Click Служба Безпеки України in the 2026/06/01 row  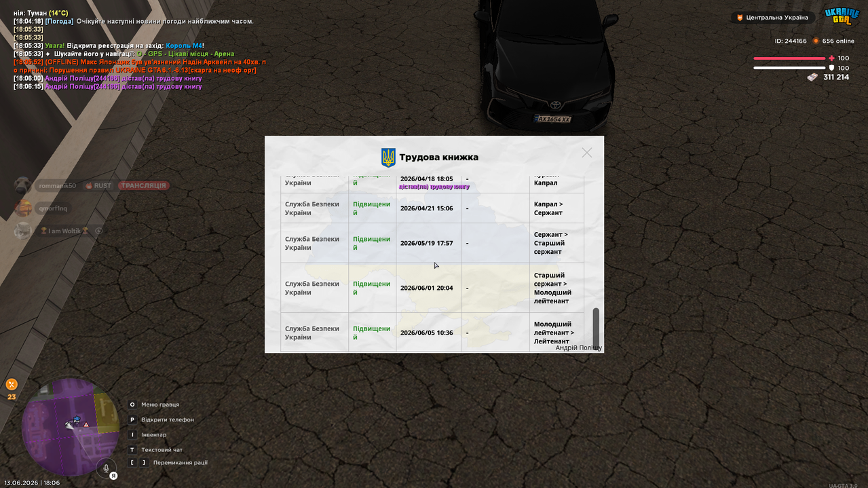(x=312, y=288)
